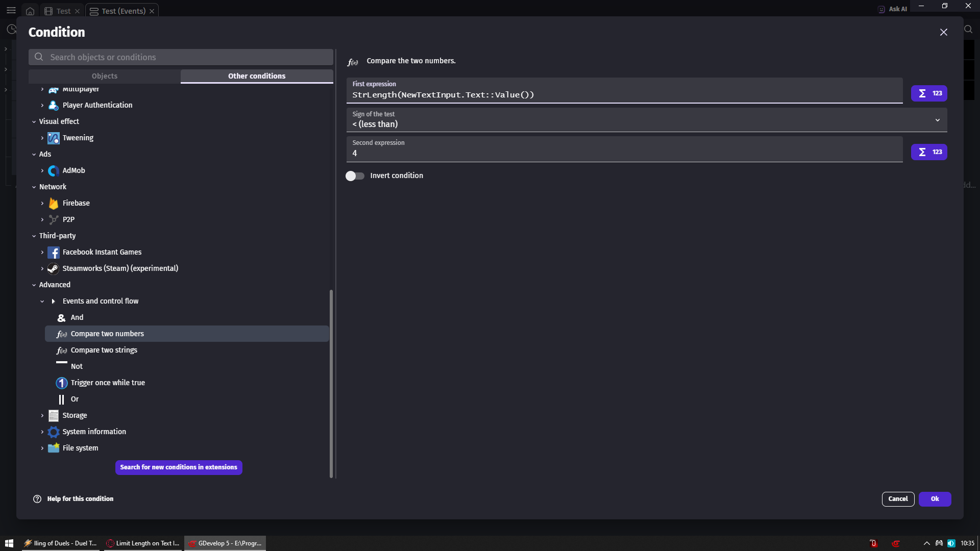Viewport: 980px width, 551px height.
Task: Click the Steamworks (Steam) icon
Action: click(x=54, y=268)
